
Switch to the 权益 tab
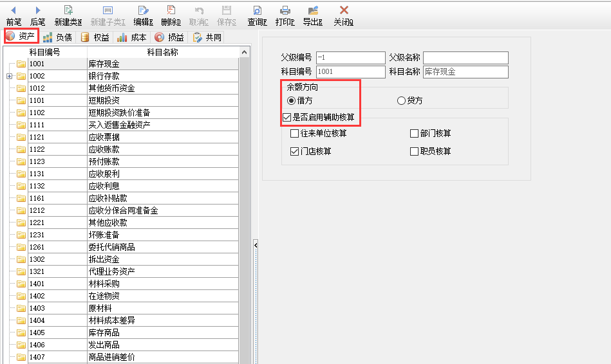[95, 37]
